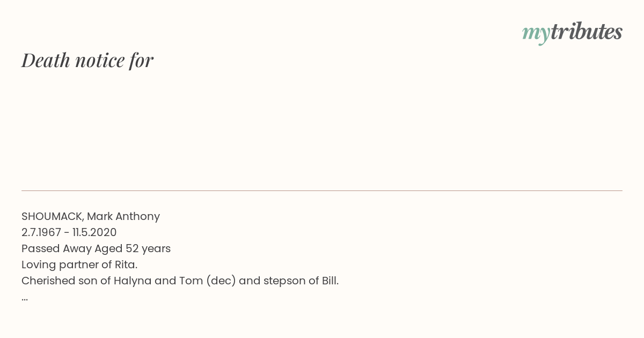The image size is (644, 338).
Task: Click the dates line 2.7.1967 - 11.5.2020
Action: 69,232
